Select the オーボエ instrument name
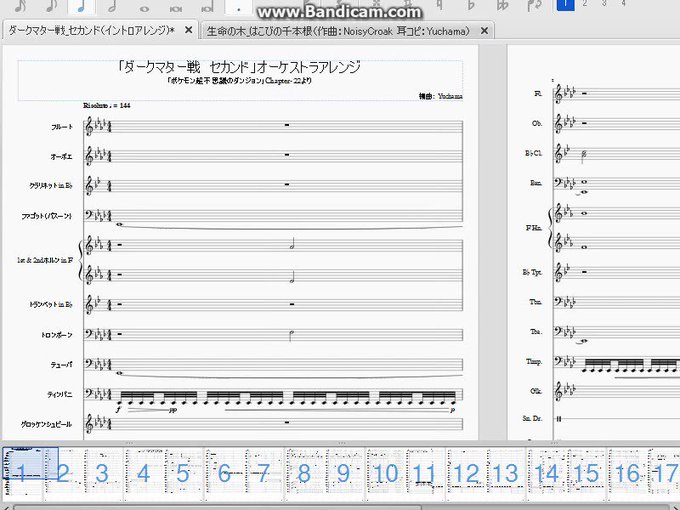680x510 pixels. 61,157
